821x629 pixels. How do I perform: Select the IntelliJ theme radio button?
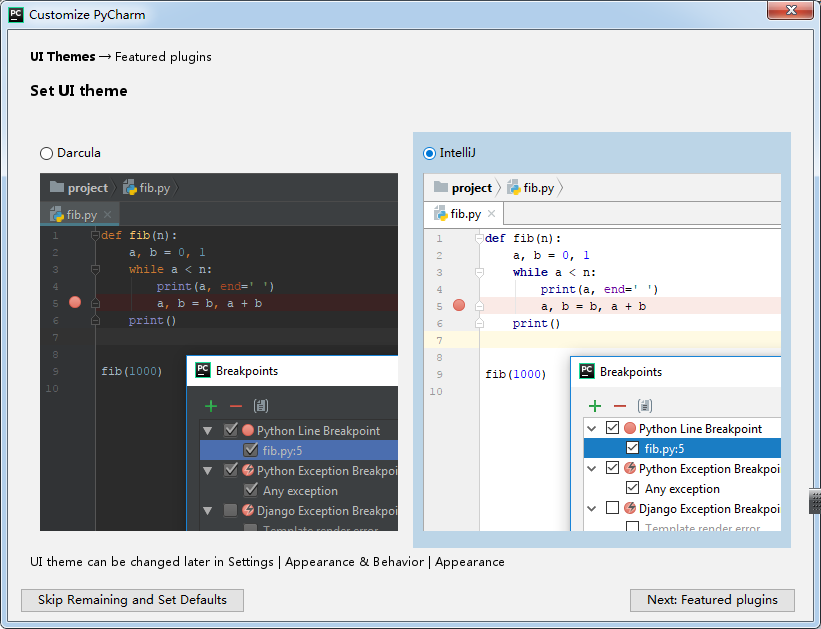coord(429,153)
